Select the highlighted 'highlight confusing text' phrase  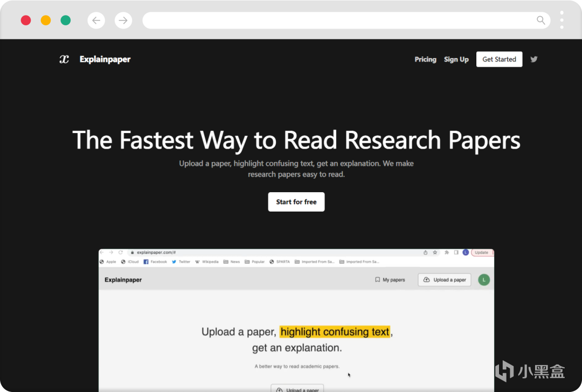tap(335, 332)
